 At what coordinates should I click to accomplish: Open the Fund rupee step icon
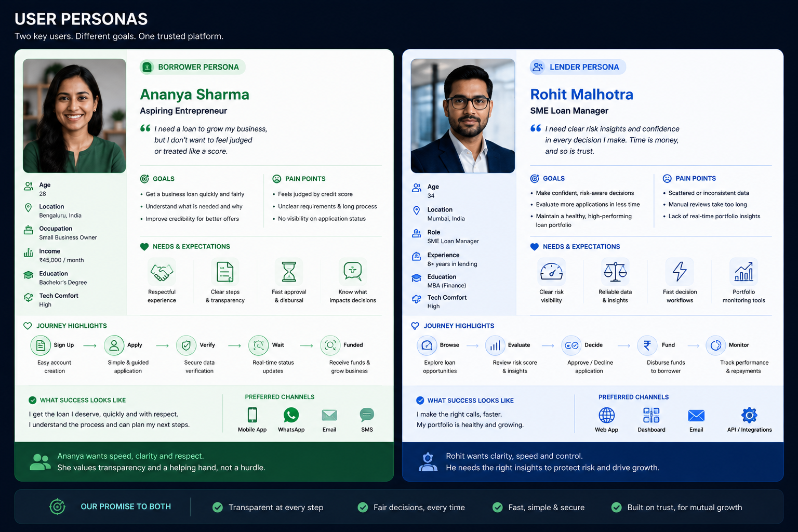647,345
